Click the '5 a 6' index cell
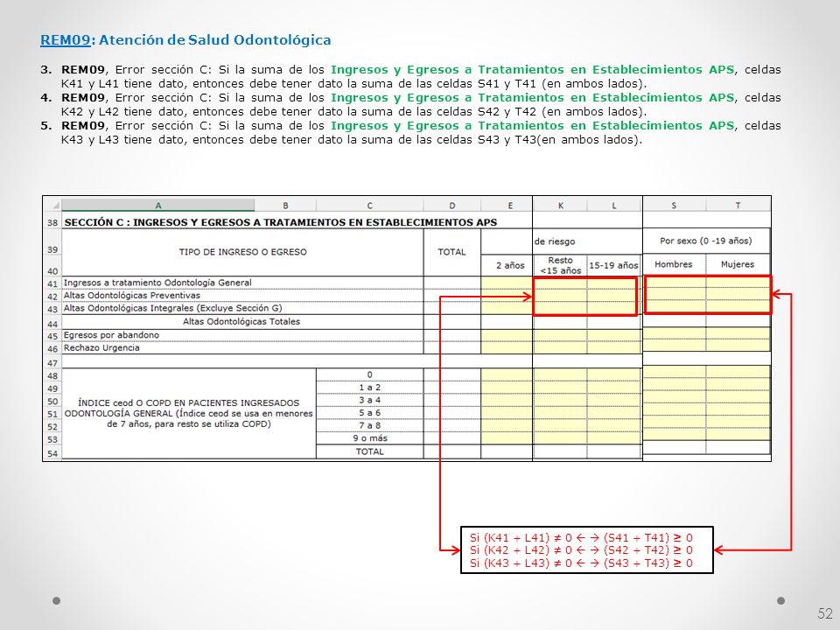Image resolution: width=840 pixels, height=630 pixels. [369, 413]
